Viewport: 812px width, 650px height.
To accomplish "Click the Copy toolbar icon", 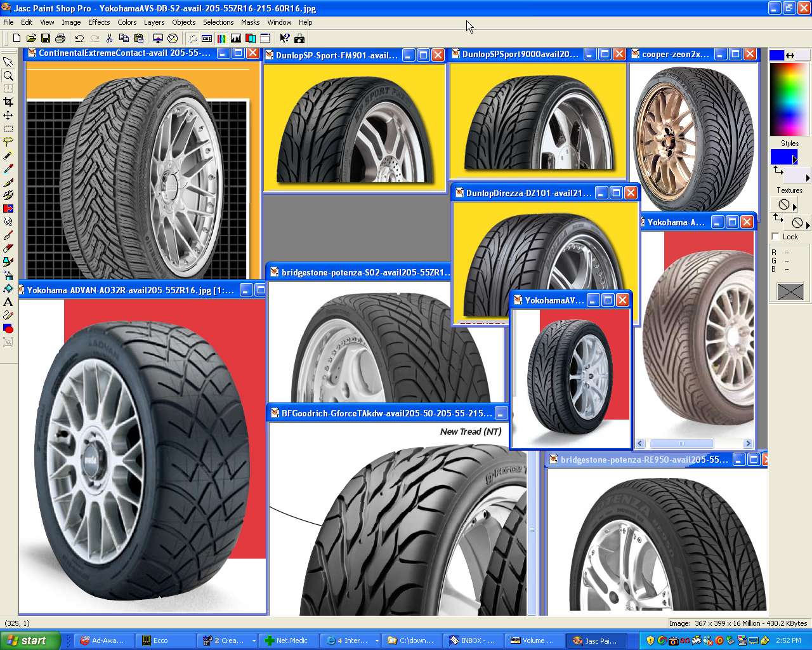I will 124,38.
